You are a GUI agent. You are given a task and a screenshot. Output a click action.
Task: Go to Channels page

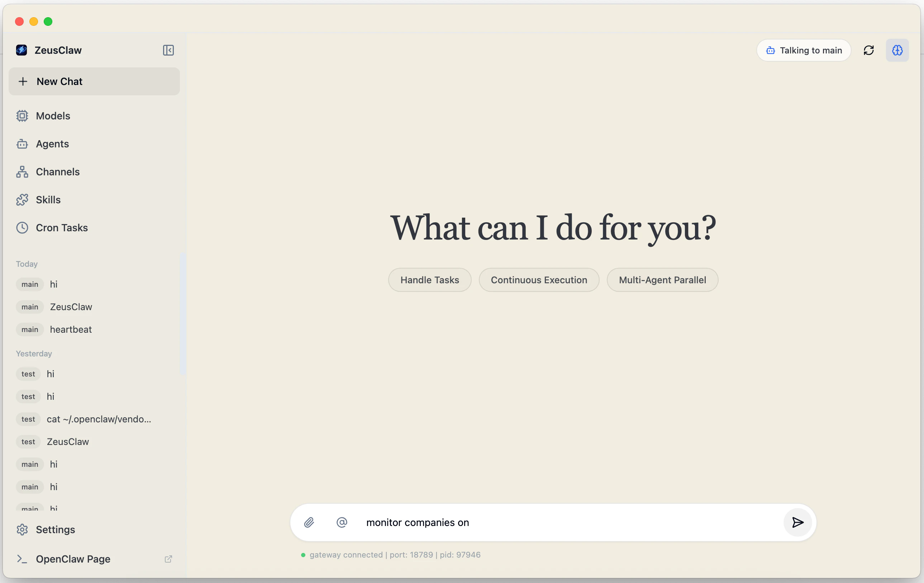coord(58,172)
